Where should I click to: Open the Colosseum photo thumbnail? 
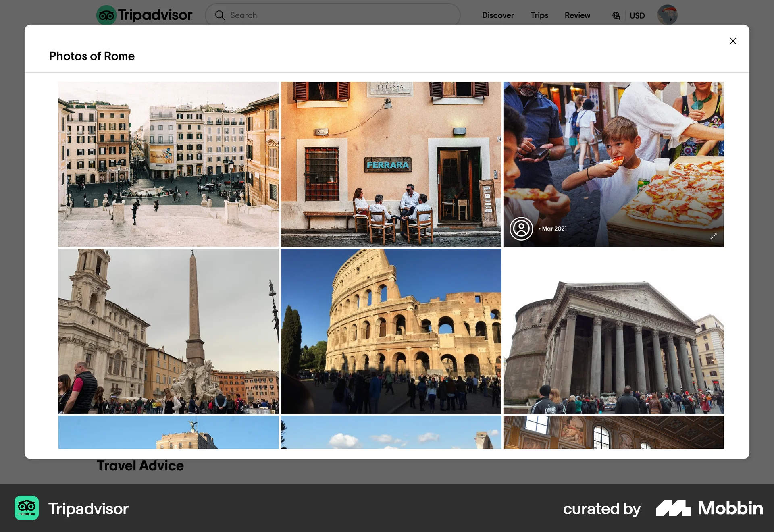click(x=391, y=330)
